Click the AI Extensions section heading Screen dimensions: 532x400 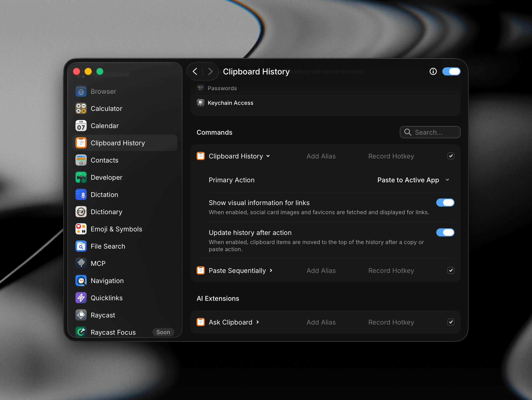pos(218,298)
